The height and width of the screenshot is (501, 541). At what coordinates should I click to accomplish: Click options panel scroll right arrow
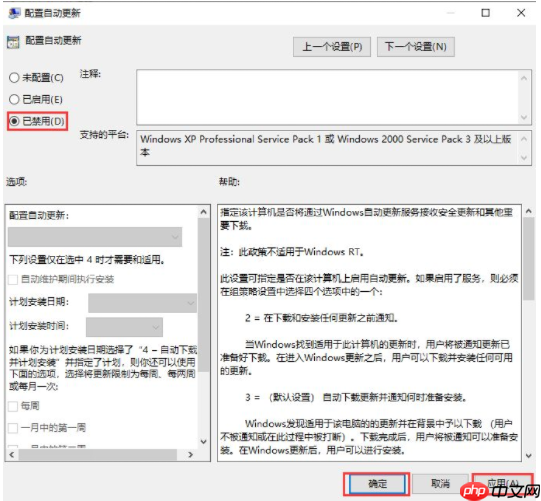pos(190,455)
